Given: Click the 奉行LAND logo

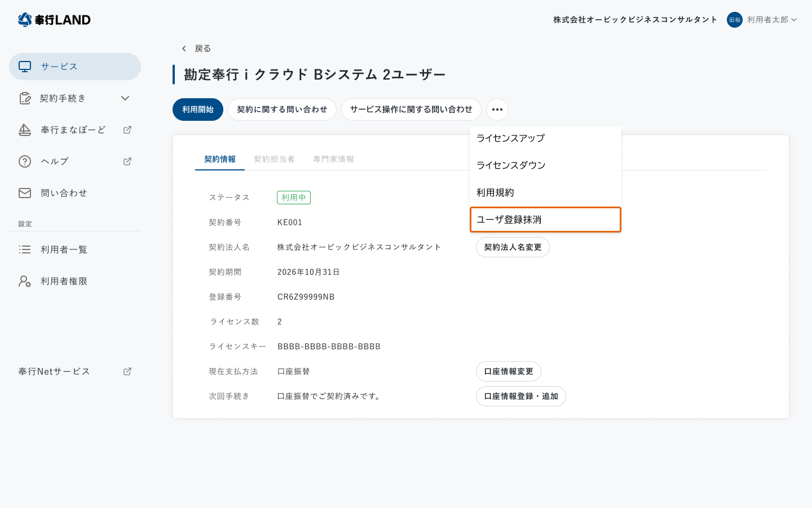Looking at the screenshot, I should tap(54, 19).
